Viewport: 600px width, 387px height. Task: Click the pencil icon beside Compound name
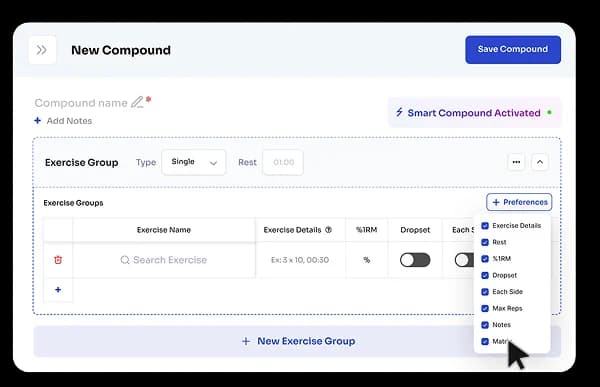[137, 102]
